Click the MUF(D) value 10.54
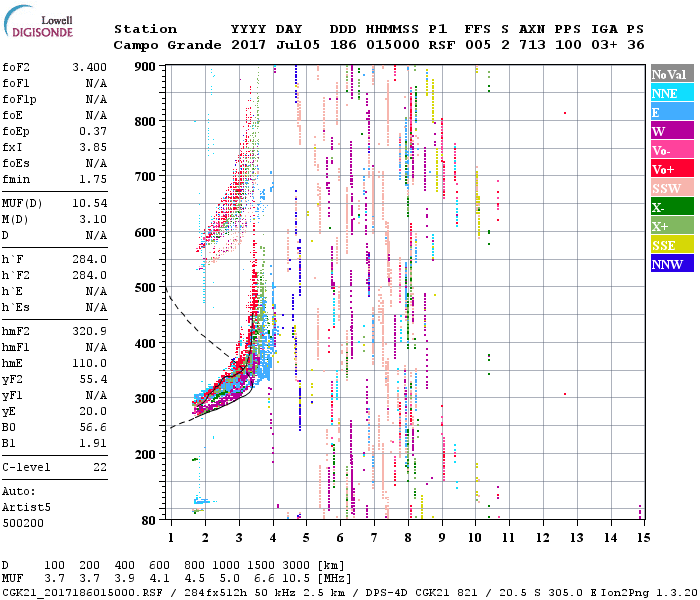700x600 pixels. pyautogui.click(x=90, y=204)
